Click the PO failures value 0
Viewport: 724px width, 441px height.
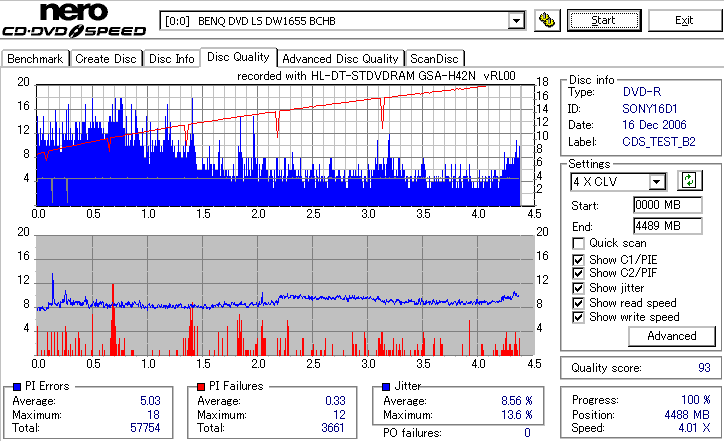click(x=527, y=433)
